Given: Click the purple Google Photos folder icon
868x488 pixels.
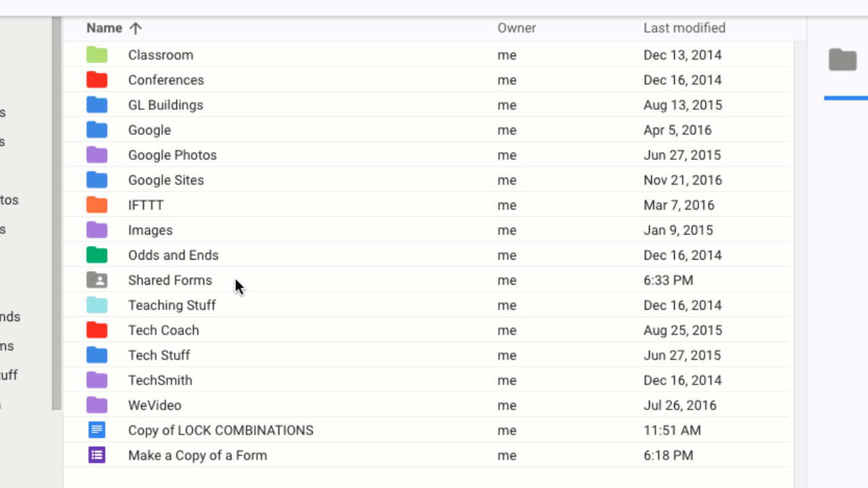Looking at the screenshot, I should click(97, 155).
